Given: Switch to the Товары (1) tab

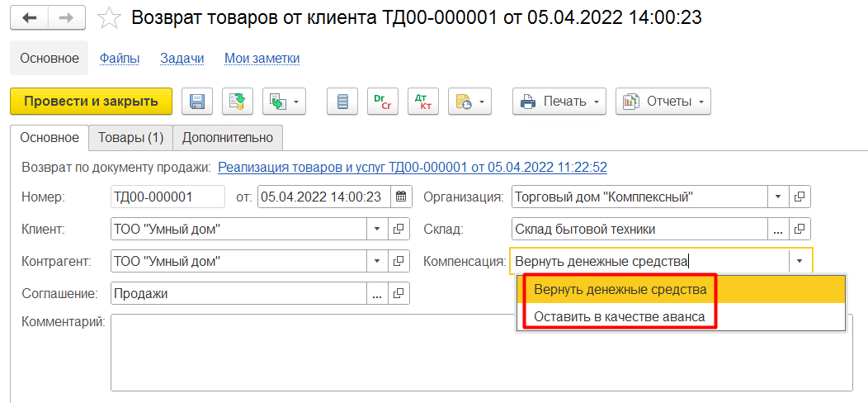Looking at the screenshot, I should pyautogui.click(x=130, y=137).
